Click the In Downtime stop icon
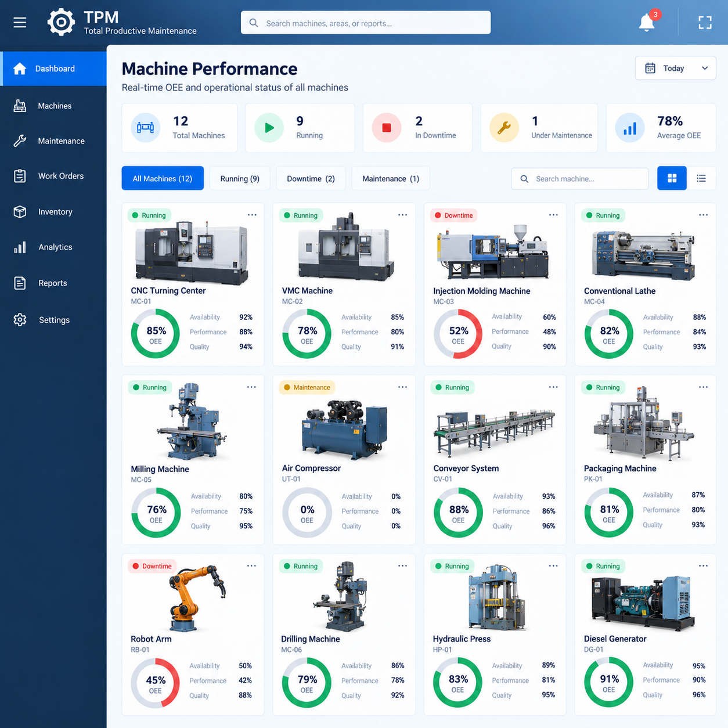This screenshot has height=728, width=728. 387,128
